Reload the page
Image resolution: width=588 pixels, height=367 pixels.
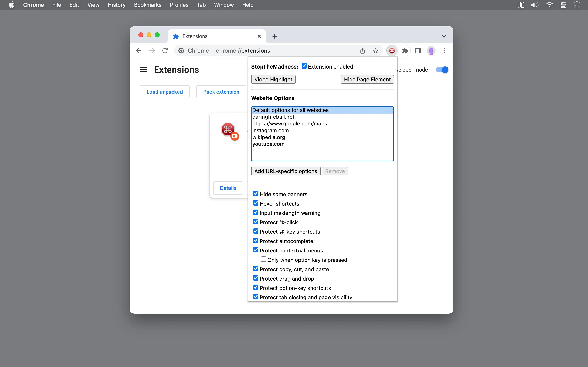point(165,51)
